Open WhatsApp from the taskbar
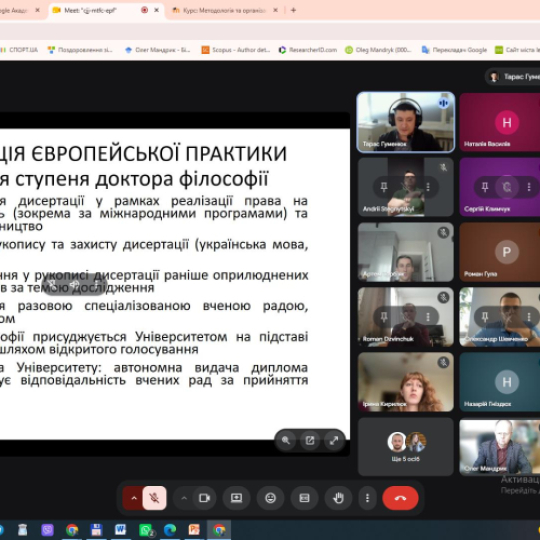The image size is (540, 540). pyautogui.click(x=146, y=530)
